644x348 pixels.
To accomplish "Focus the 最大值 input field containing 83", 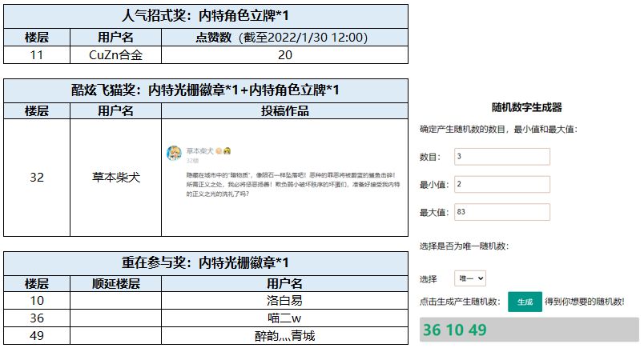I will pyautogui.click(x=502, y=212).
